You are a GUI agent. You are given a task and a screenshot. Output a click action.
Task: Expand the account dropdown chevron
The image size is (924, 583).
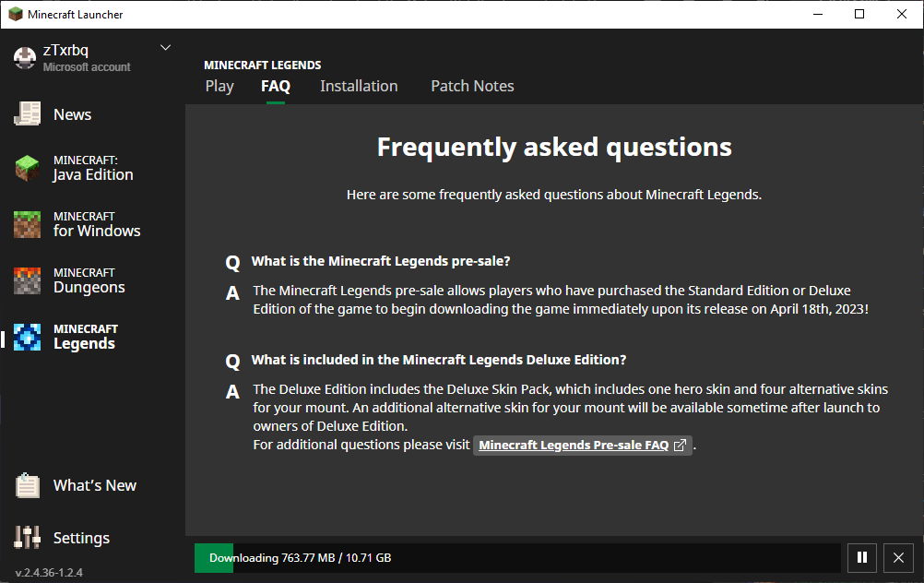[166, 47]
